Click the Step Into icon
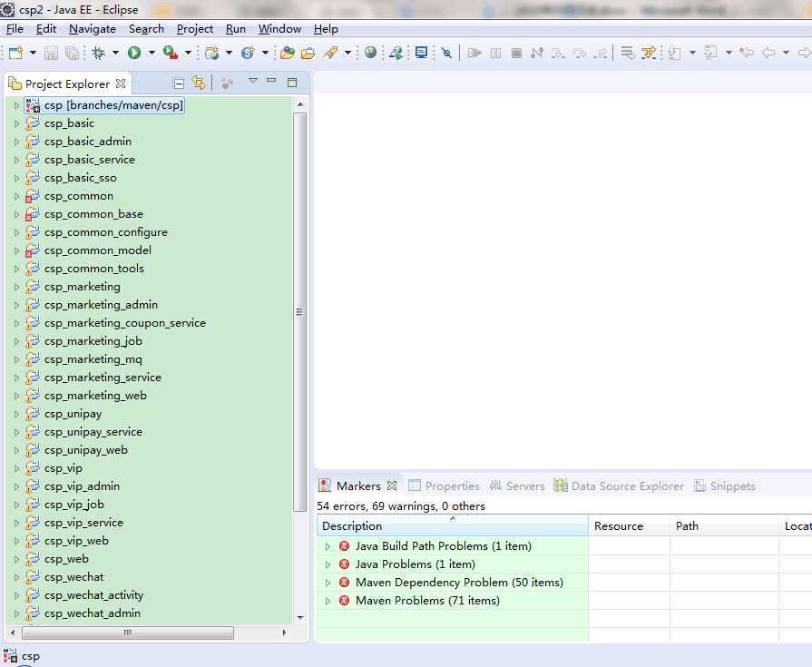The image size is (812, 667). (558, 53)
